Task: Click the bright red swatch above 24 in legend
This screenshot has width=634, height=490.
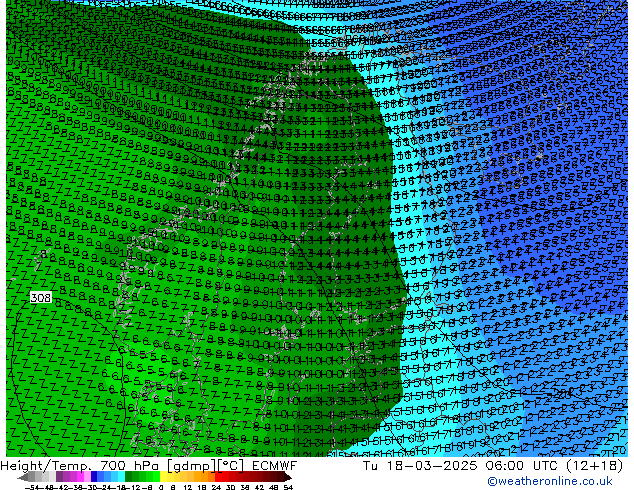Action: click(x=218, y=476)
